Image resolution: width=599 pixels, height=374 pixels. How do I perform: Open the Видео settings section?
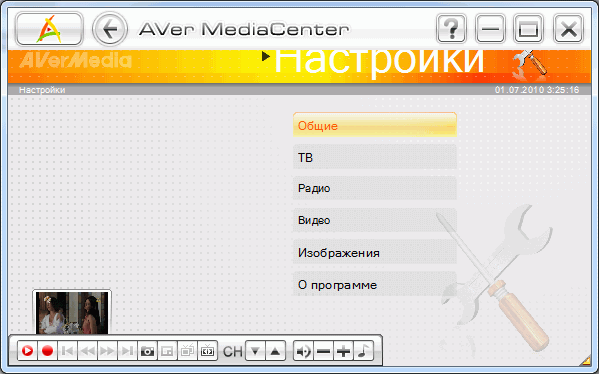375,220
